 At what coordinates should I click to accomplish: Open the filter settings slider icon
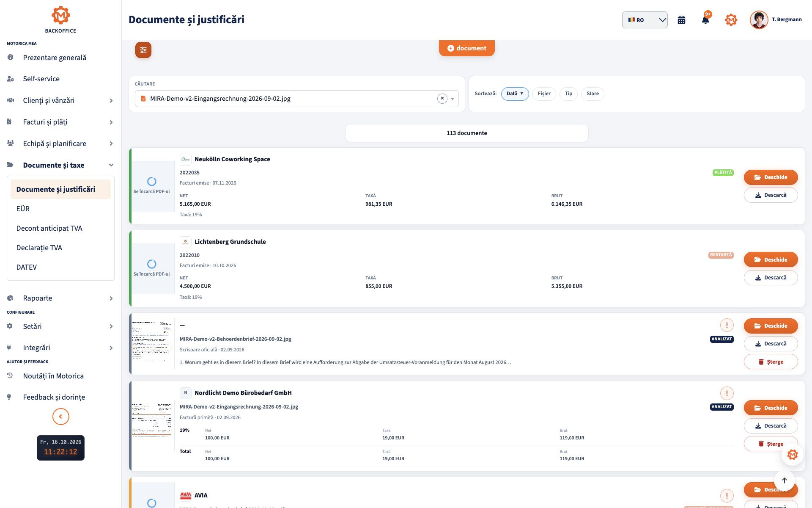[143, 50]
